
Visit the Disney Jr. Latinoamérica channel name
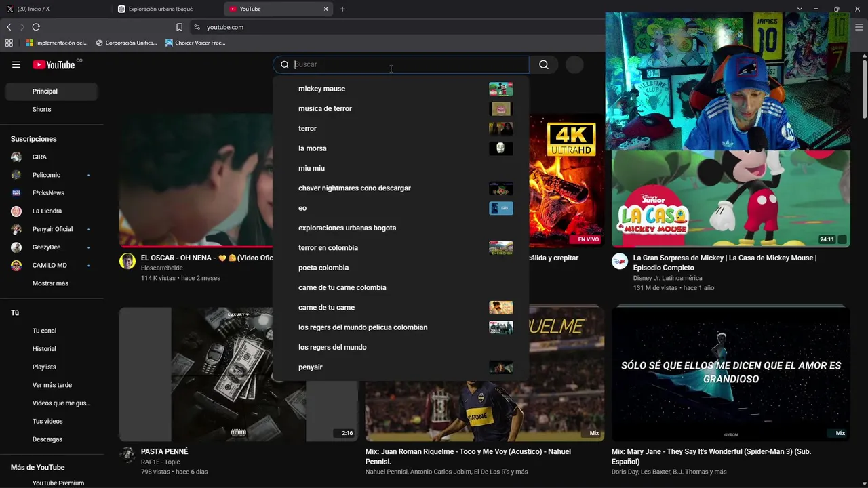pos(668,278)
